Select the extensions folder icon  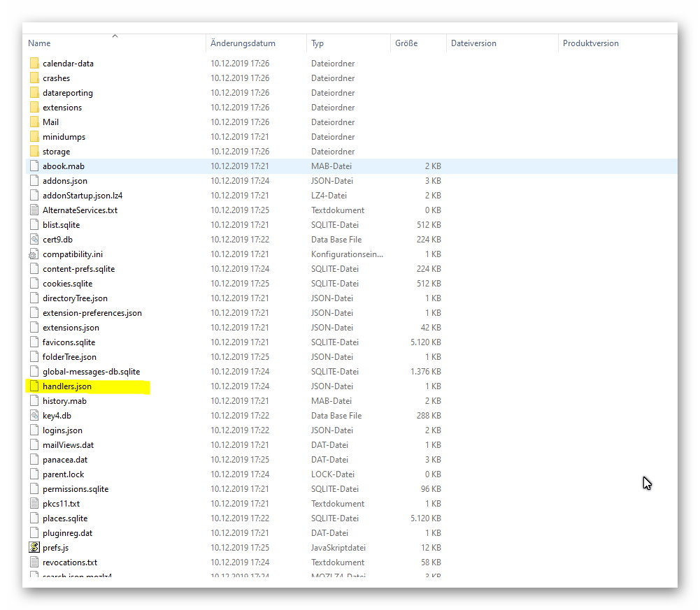34,107
